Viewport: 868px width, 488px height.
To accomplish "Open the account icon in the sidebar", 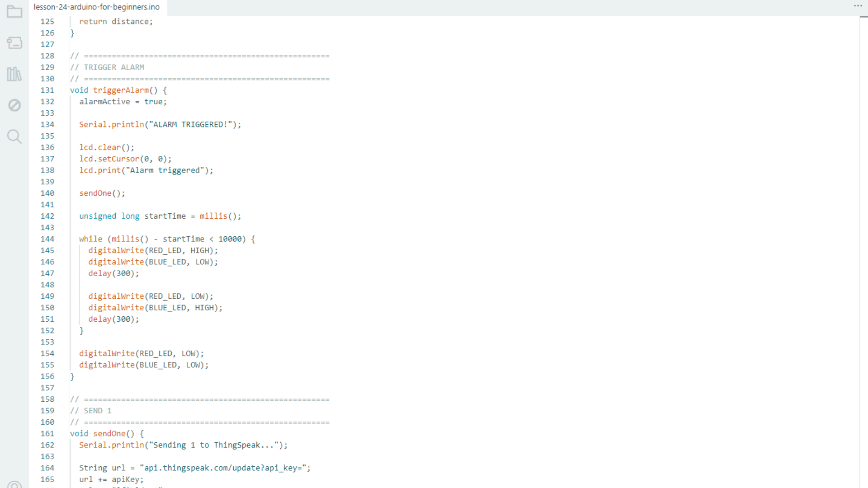I will pyautogui.click(x=14, y=484).
